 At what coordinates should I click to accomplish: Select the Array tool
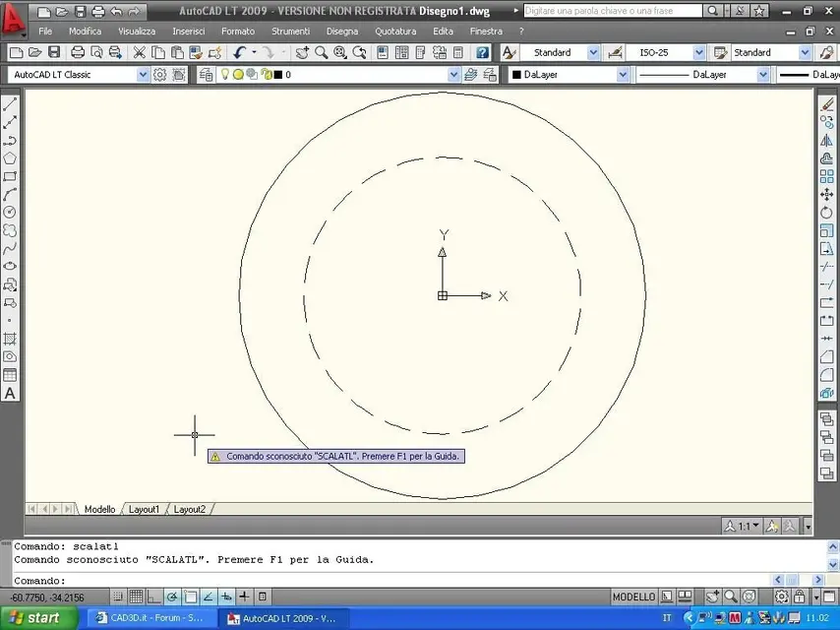(827, 176)
